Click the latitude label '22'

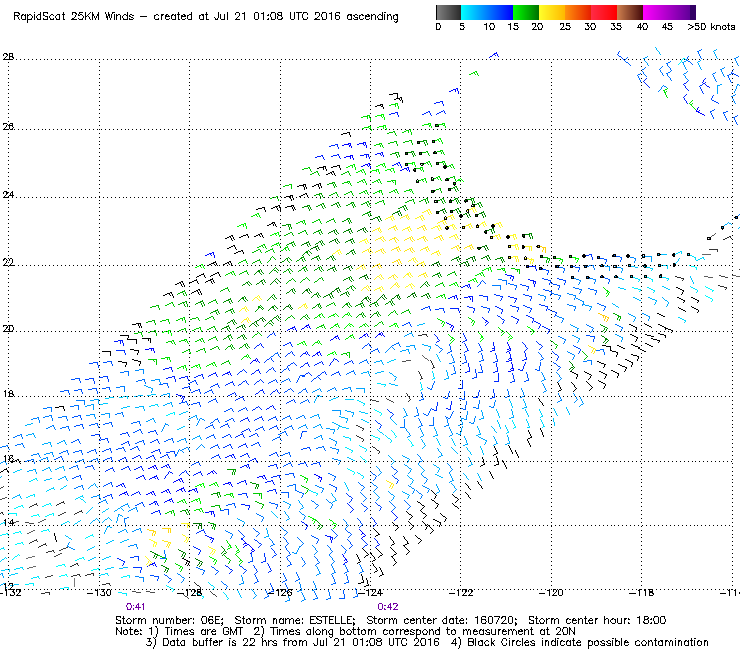8,262
